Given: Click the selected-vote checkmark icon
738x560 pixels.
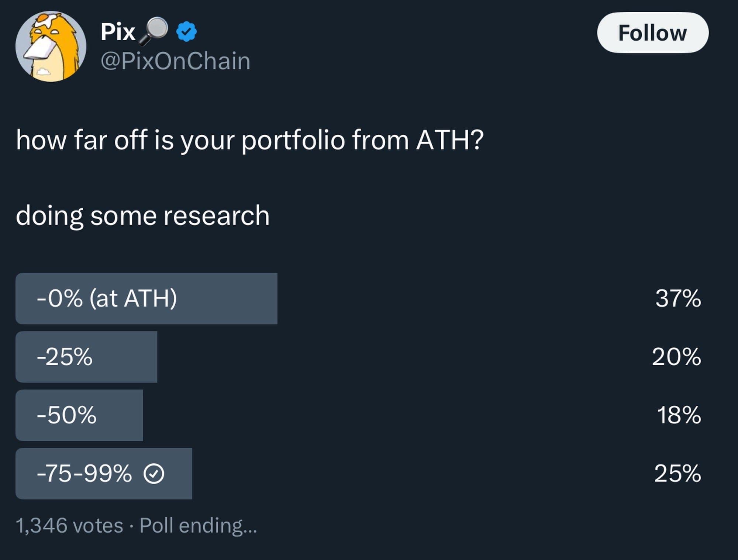Looking at the screenshot, I should point(154,474).
